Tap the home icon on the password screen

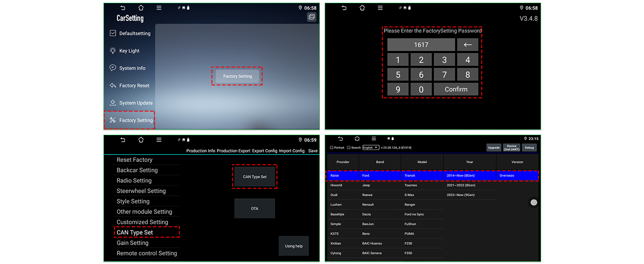(x=362, y=8)
